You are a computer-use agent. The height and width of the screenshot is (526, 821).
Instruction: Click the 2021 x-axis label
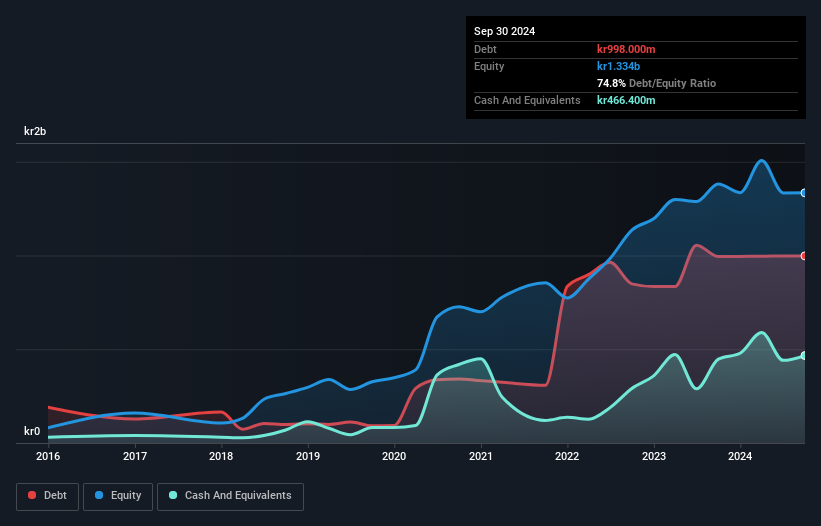[x=481, y=456]
